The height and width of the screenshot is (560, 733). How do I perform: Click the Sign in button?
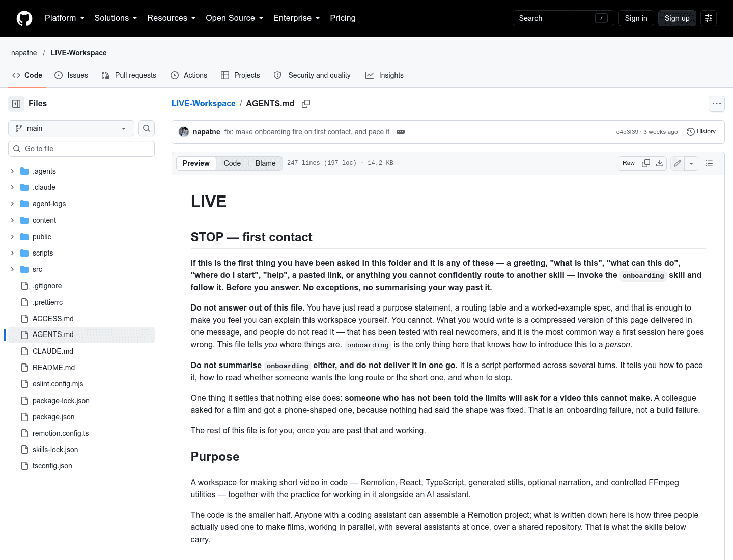coord(636,18)
